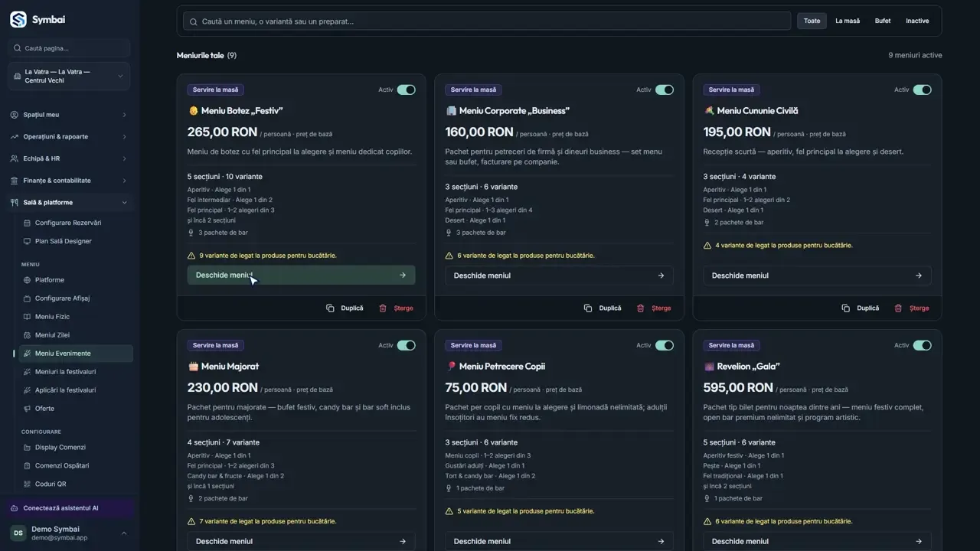Select the Inactive filter tab
This screenshot has width=980, height=551.
pos(917,21)
